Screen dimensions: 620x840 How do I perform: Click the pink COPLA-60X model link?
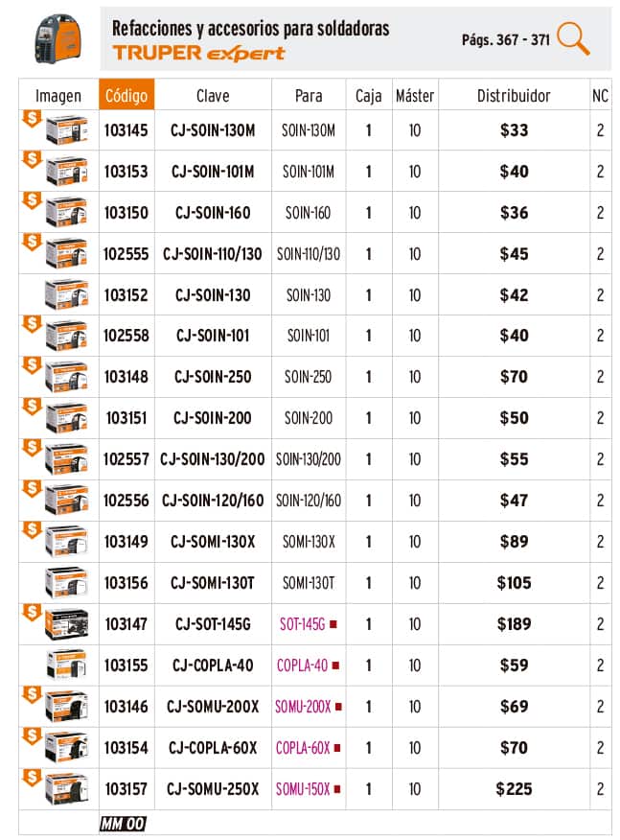303,748
